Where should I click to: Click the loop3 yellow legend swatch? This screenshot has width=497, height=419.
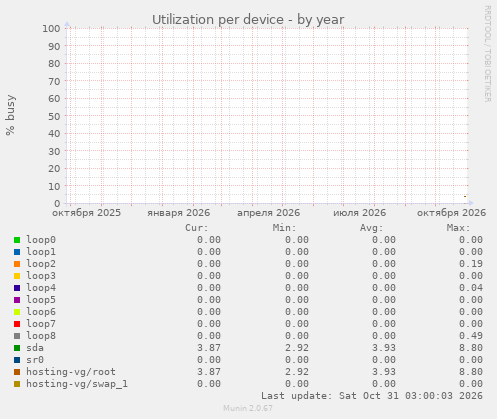point(17,276)
